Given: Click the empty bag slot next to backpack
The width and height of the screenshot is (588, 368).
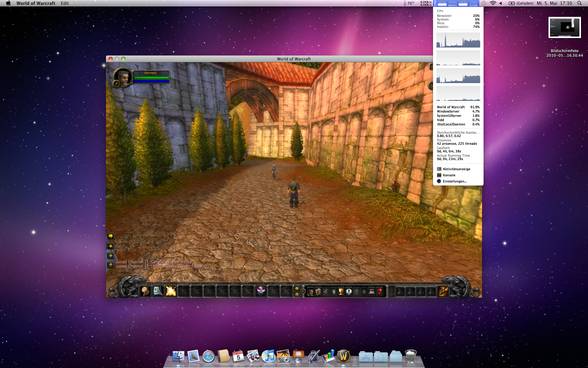Looking at the screenshot, I should (x=431, y=291).
